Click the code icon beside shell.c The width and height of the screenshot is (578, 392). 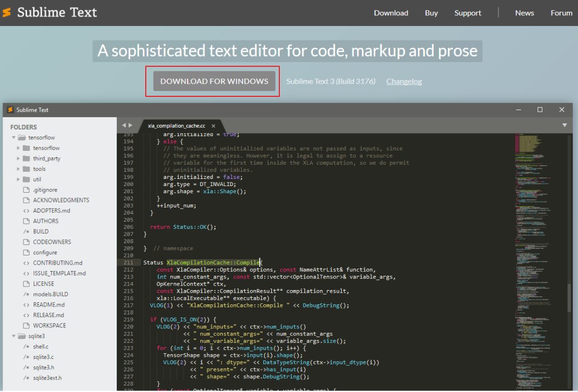(x=26, y=347)
